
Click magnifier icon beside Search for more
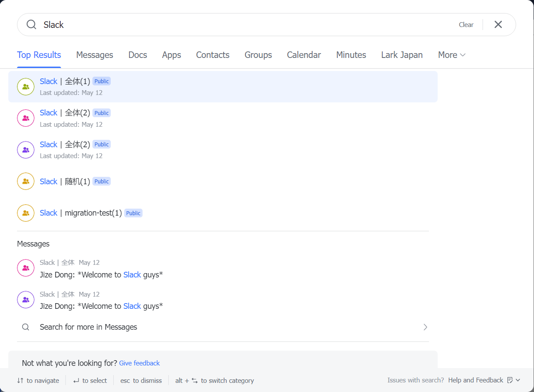[x=26, y=327]
